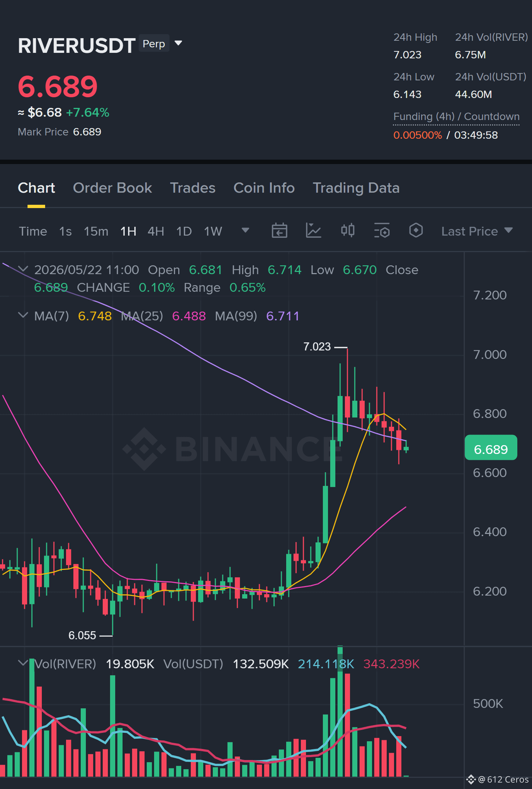This screenshot has height=789, width=532.
Task: Click the Binance watermark logo on the chart
Action: [x=144, y=449]
